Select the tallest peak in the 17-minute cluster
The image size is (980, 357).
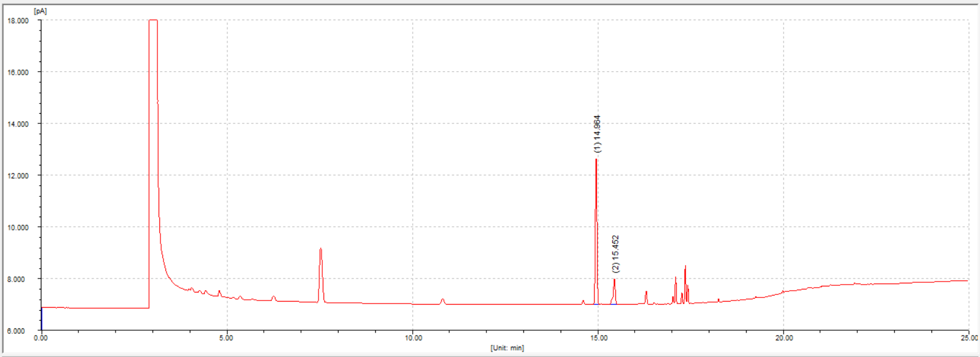pyautogui.click(x=685, y=267)
